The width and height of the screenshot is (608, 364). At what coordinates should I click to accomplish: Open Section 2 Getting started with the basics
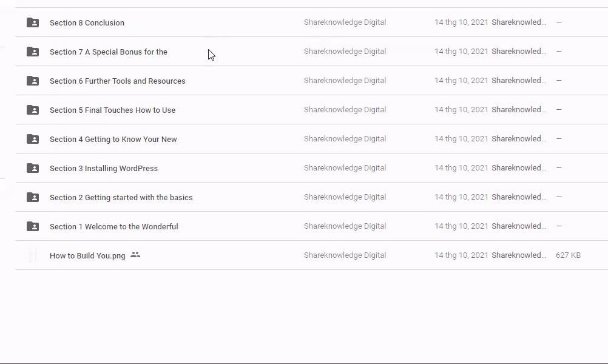point(121,198)
